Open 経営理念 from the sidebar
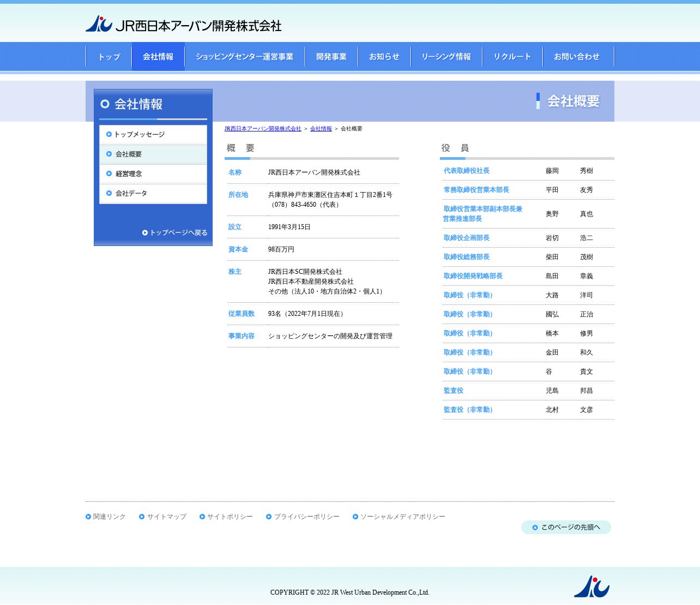 pos(153,174)
